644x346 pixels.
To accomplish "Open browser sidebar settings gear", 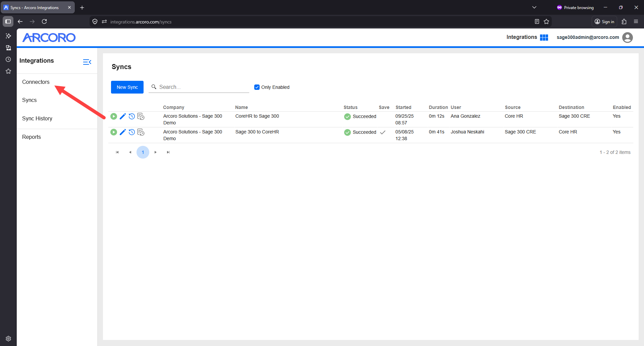I will point(8,339).
